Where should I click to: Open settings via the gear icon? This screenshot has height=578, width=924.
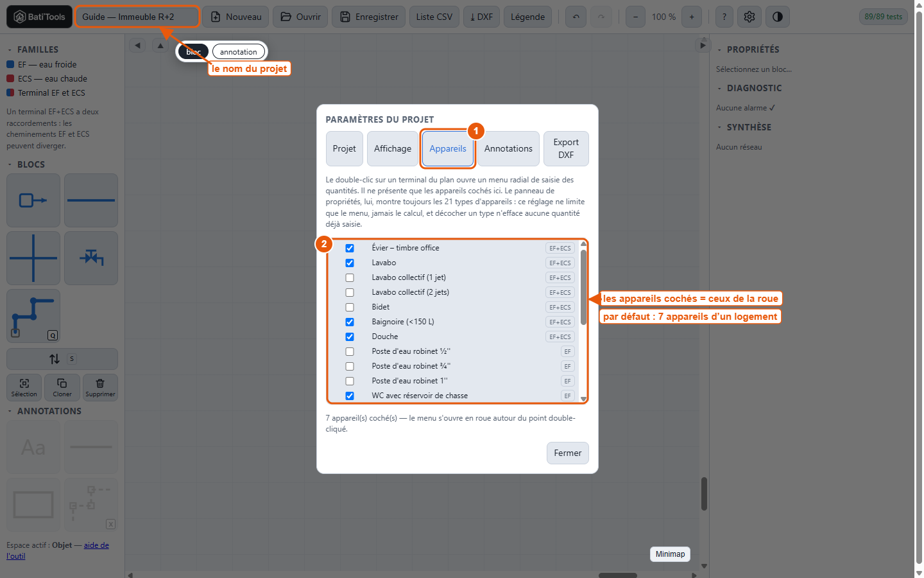click(x=749, y=17)
